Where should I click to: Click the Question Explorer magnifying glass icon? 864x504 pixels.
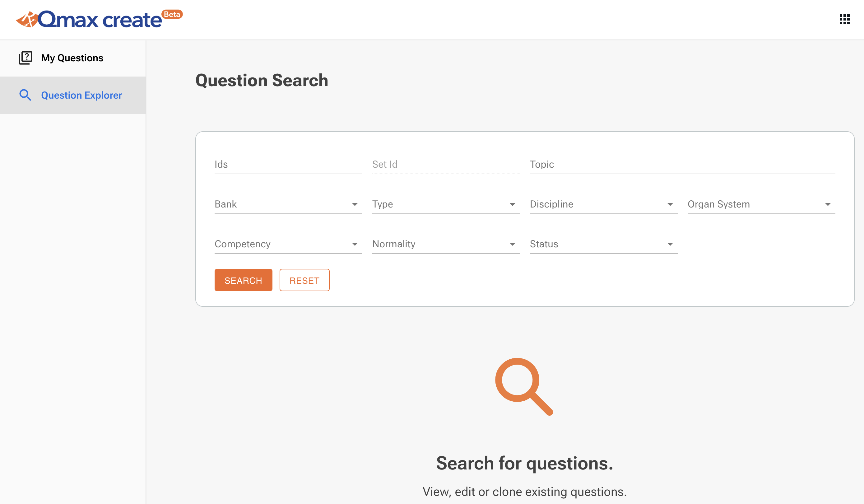coord(26,95)
